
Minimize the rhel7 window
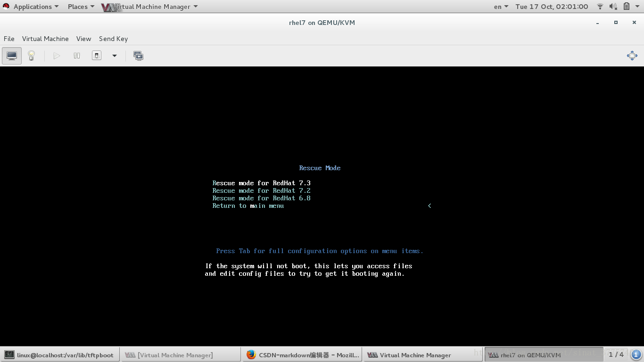598,23
